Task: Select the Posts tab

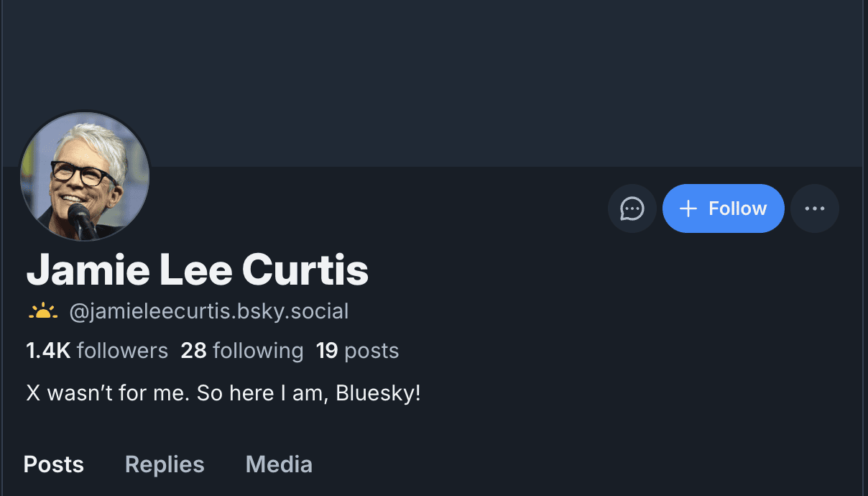Action: coord(54,464)
